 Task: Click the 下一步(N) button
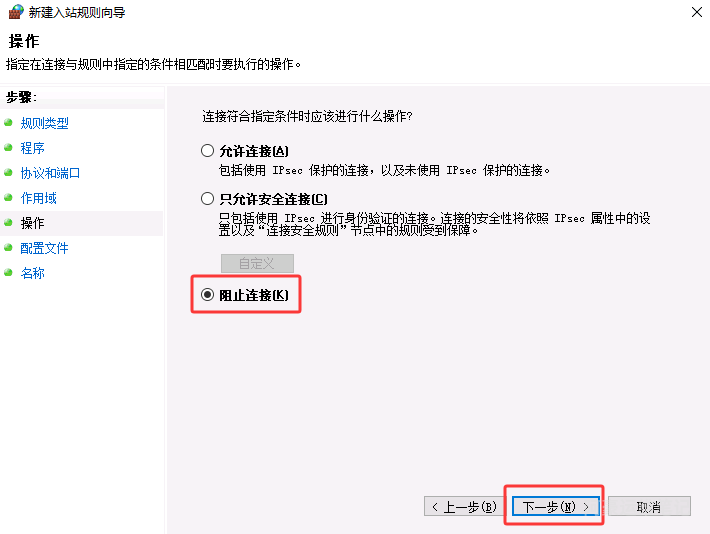(556, 506)
